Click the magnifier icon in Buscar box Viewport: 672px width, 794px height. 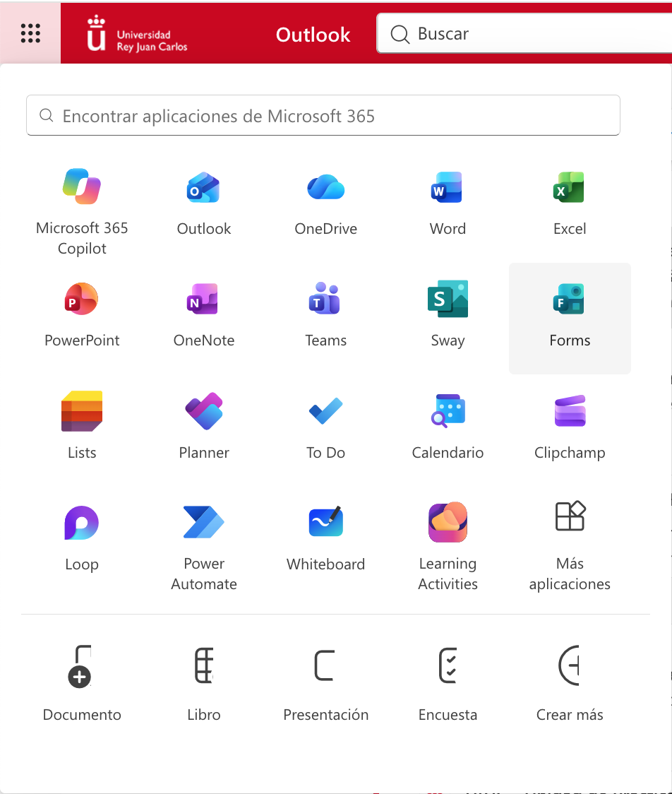click(400, 34)
